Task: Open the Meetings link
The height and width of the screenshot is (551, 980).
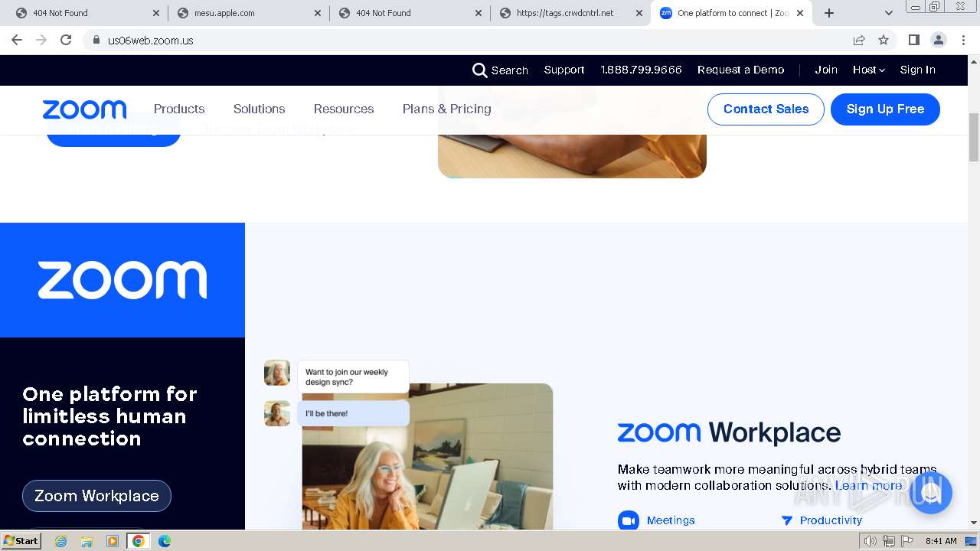Action: pos(671,520)
